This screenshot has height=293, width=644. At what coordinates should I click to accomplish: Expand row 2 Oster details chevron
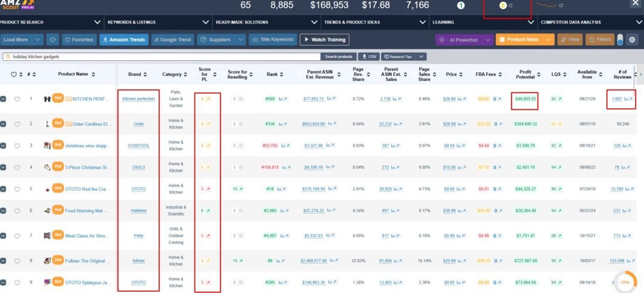coord(3,124)
